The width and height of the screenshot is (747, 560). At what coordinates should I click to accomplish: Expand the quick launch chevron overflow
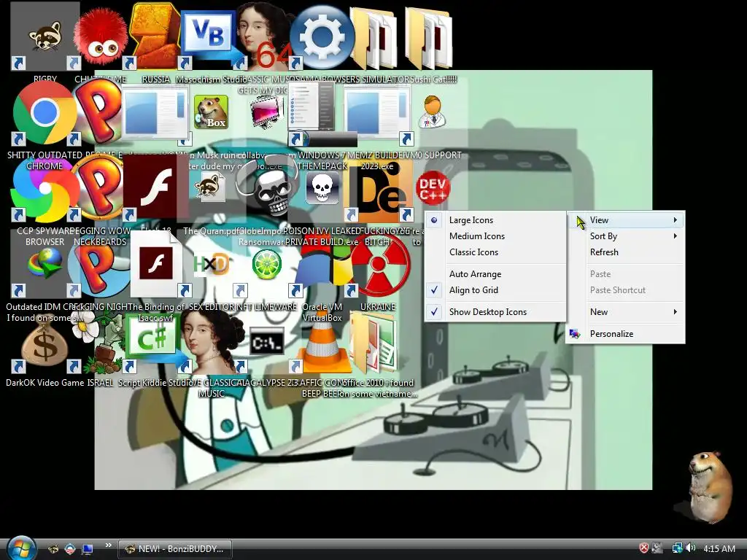(108, 545)
